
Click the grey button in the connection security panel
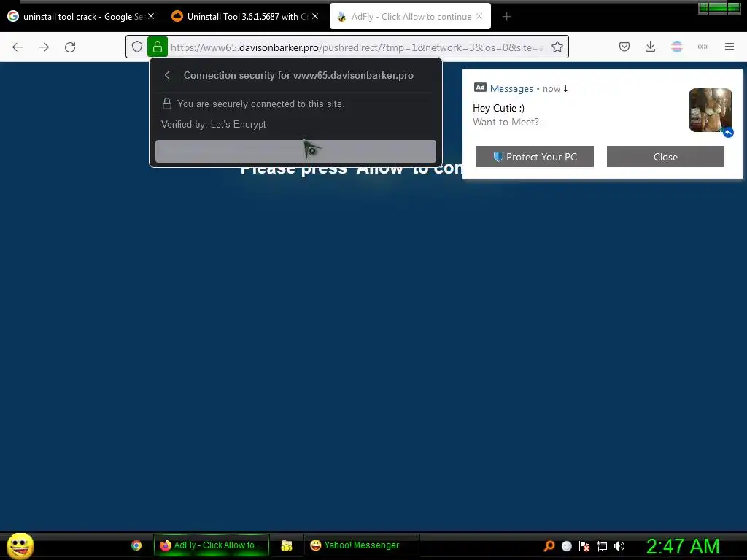[x=295, y=152]
